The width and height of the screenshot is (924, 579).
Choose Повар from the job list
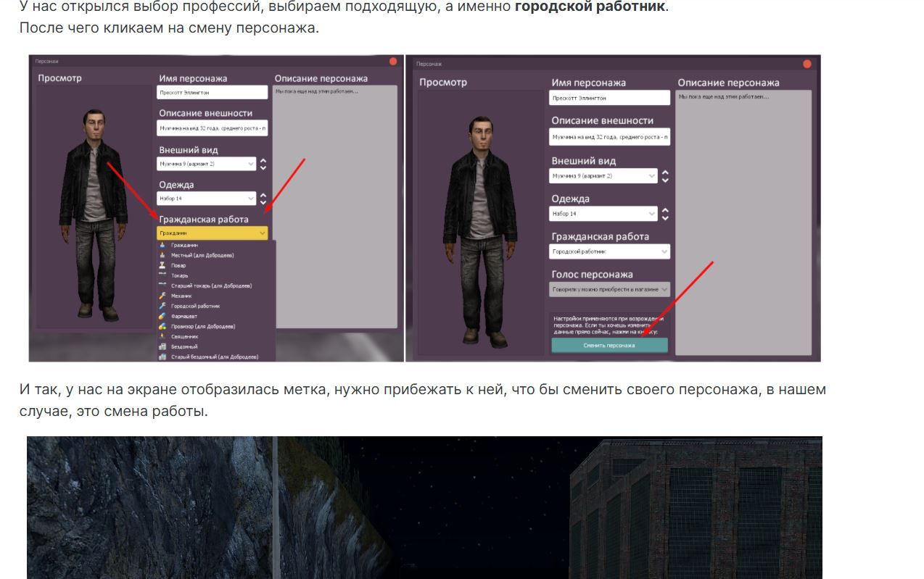pyautogui.click(x=216, y=265)
